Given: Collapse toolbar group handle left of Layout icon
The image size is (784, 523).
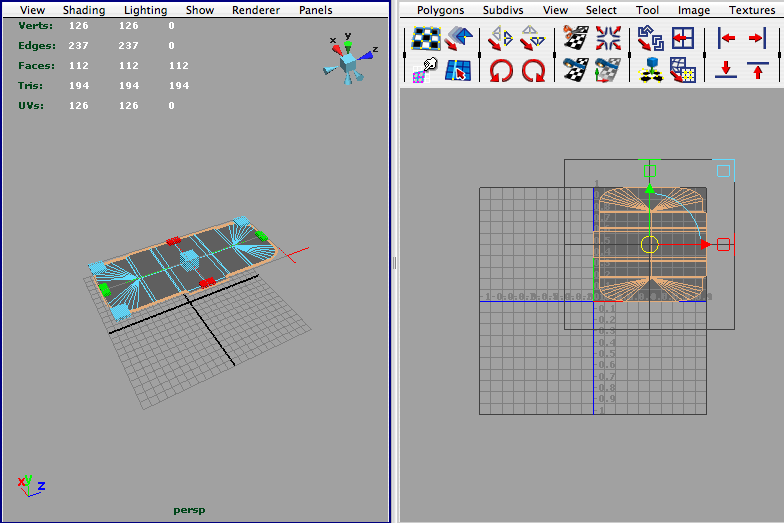Looking at the screenshot, I should 630,54.
